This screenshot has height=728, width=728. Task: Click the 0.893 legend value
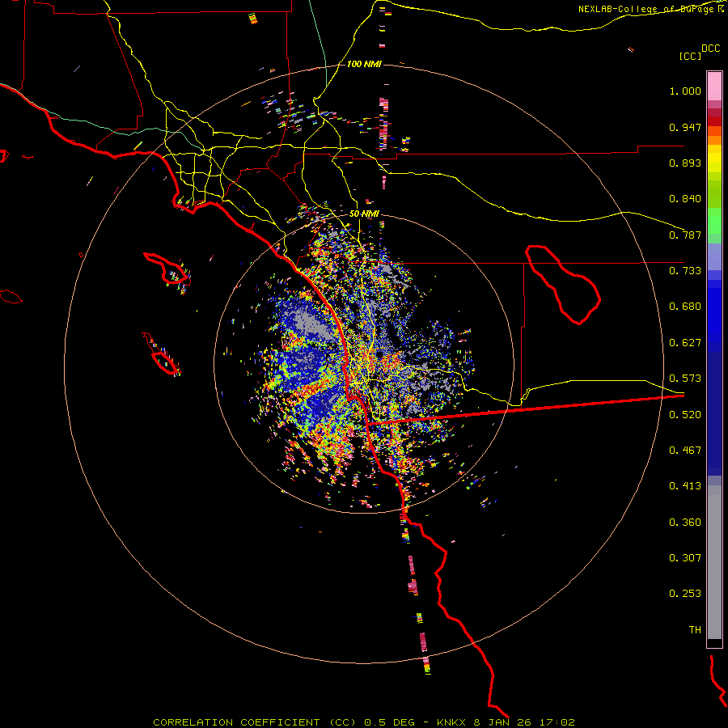(685, 163)
